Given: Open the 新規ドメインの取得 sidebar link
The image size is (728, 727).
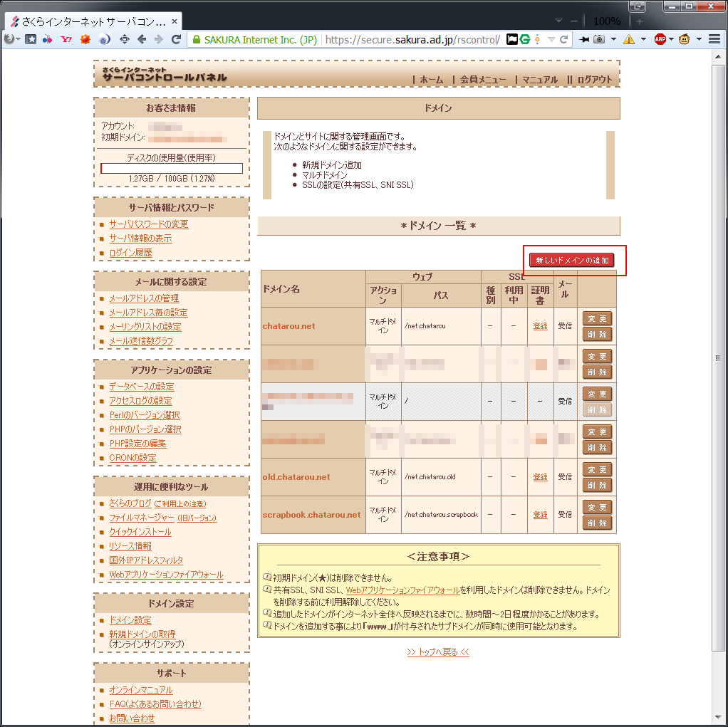Looking at the screenshot, I should pyautogui.click(x=142, y=634).
